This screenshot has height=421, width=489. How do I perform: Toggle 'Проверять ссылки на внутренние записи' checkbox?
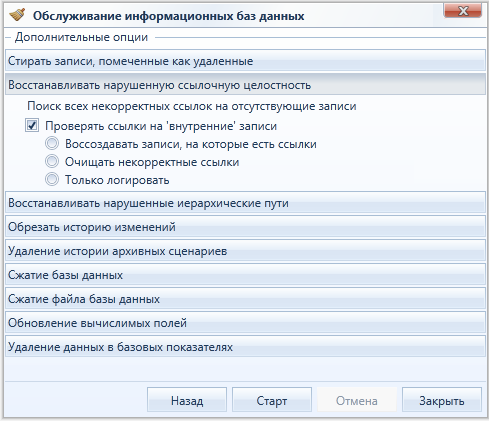coord(32,126)
